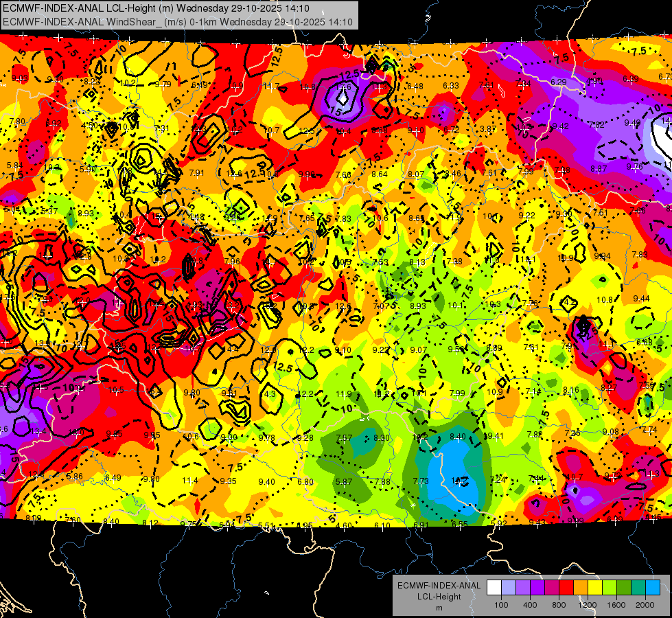Click the grid value '9.44'
The height and width of the screenshot is (618, 672).
pos(641,299)
